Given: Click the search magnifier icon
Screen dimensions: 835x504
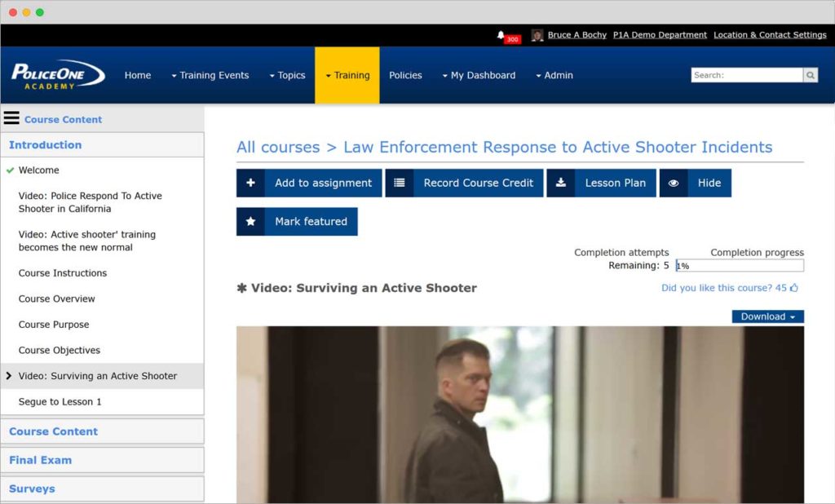Looking at the screenshot, I should click(811, 75).
